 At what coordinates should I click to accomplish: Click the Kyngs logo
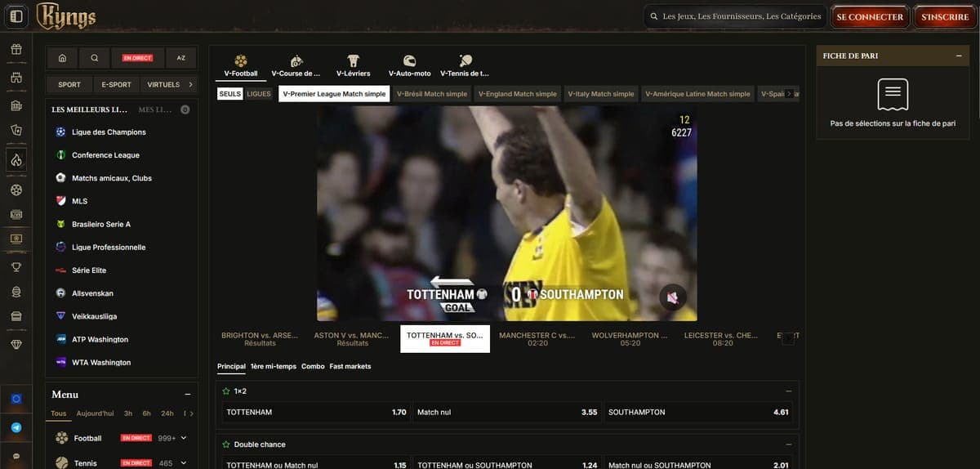(x=66, y=16)
